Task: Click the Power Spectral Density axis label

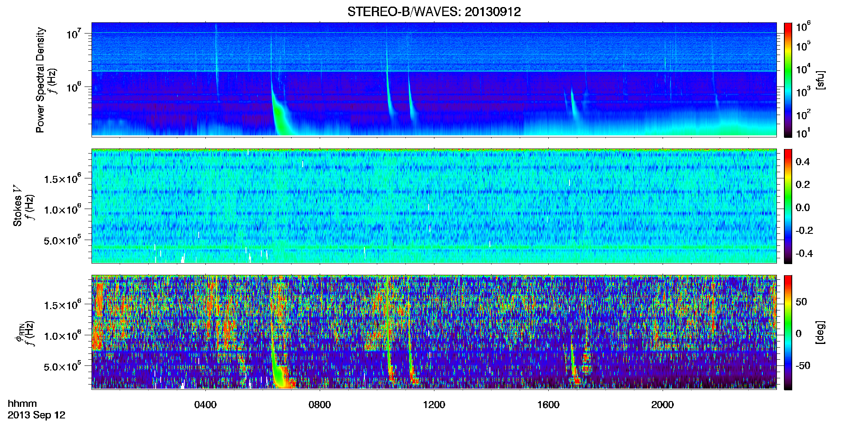Action: tap(41, 80)
